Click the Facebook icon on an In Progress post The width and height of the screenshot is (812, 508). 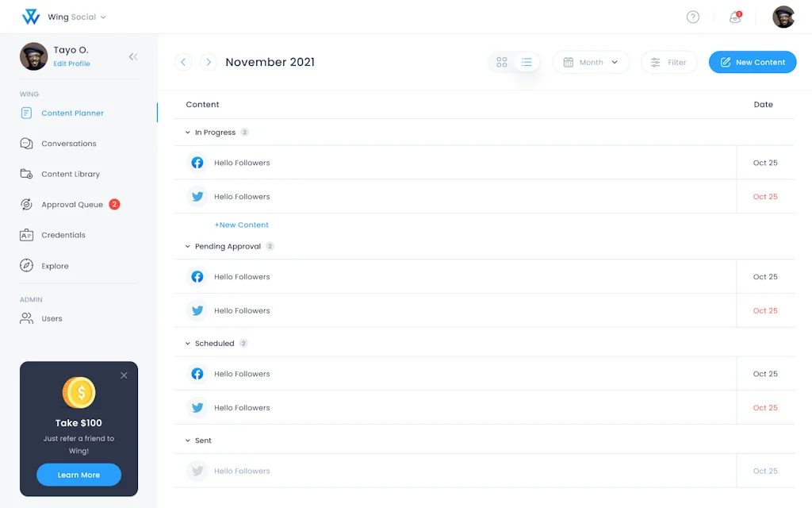(x=197, y=163)
